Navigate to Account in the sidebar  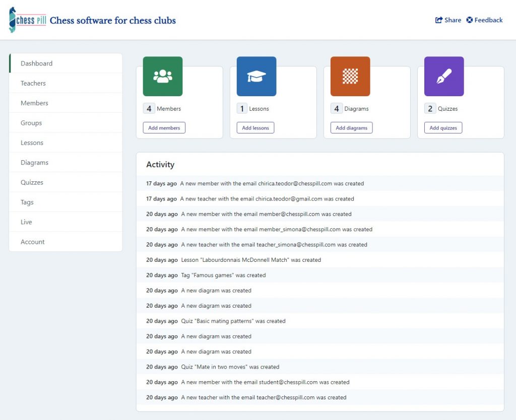pyautogui.click(x=33, y=242)
